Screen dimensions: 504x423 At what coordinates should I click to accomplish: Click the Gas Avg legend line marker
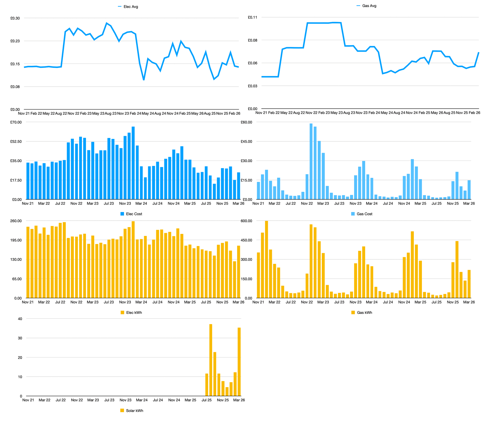click(358, 6)
